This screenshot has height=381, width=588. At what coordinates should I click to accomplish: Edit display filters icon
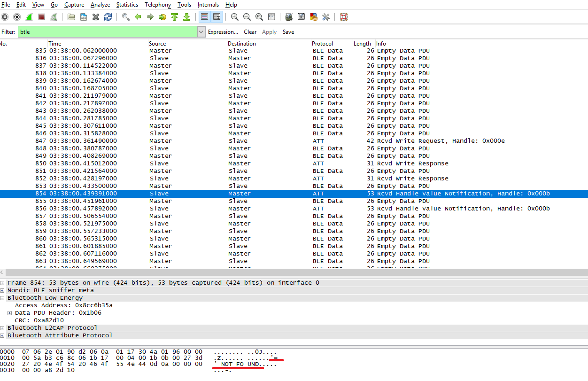point(302,17)
